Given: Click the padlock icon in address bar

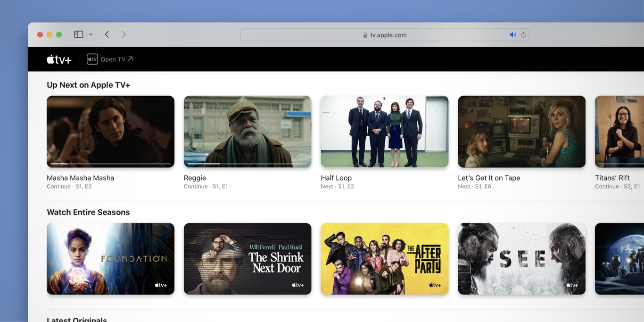Looking at the screenshot, I should click(x=365, y=35).
